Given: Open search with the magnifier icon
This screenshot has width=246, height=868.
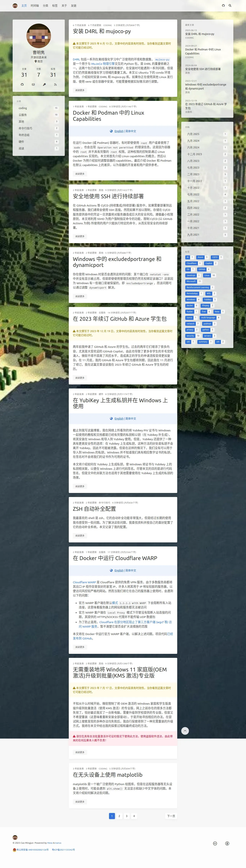Looking at the screenshot, I should 230,6.
